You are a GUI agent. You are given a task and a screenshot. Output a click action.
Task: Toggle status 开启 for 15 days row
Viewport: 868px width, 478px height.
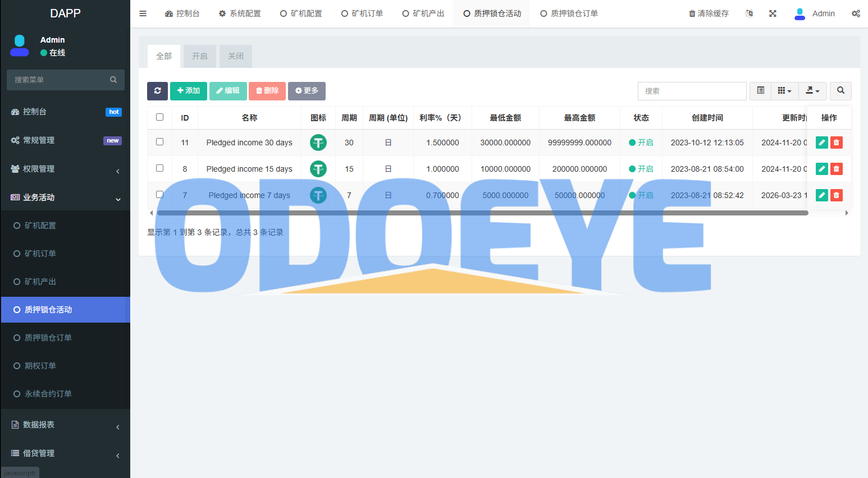[x=641, y=169]
